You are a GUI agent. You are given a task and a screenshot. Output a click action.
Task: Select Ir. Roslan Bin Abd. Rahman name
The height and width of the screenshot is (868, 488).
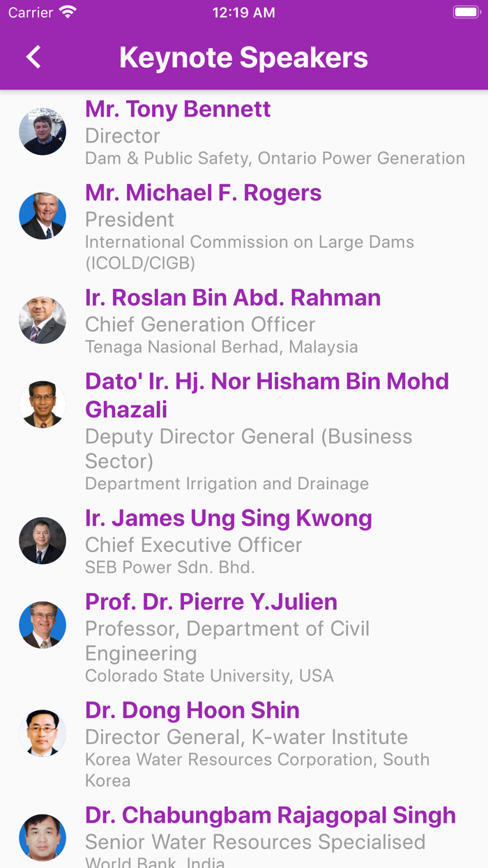[x=233, y=298]
